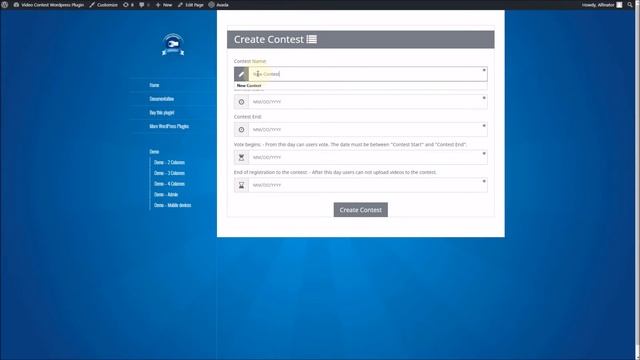Viewport: 640px width, 360px height.
Task: Open the Avada menu in the admin bar
Action: 218,5
